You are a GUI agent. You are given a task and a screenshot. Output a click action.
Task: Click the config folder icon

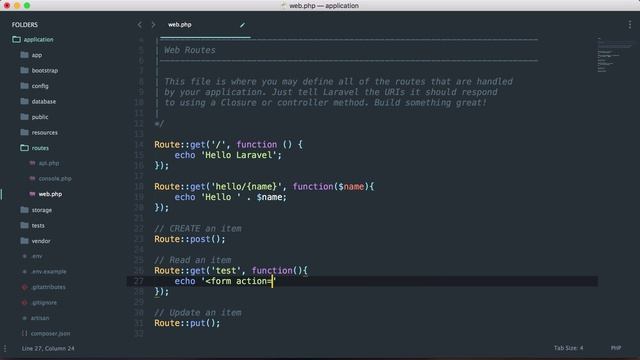[24, 86]
